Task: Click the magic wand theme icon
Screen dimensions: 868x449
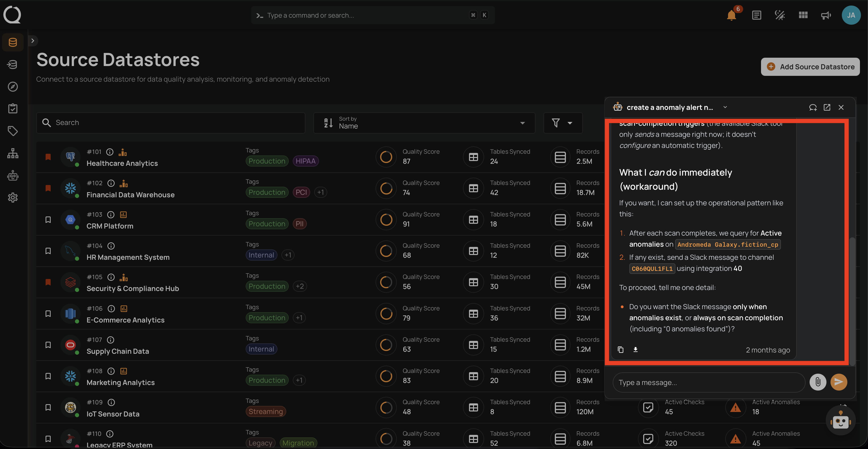Action: [x=780, y=15]
